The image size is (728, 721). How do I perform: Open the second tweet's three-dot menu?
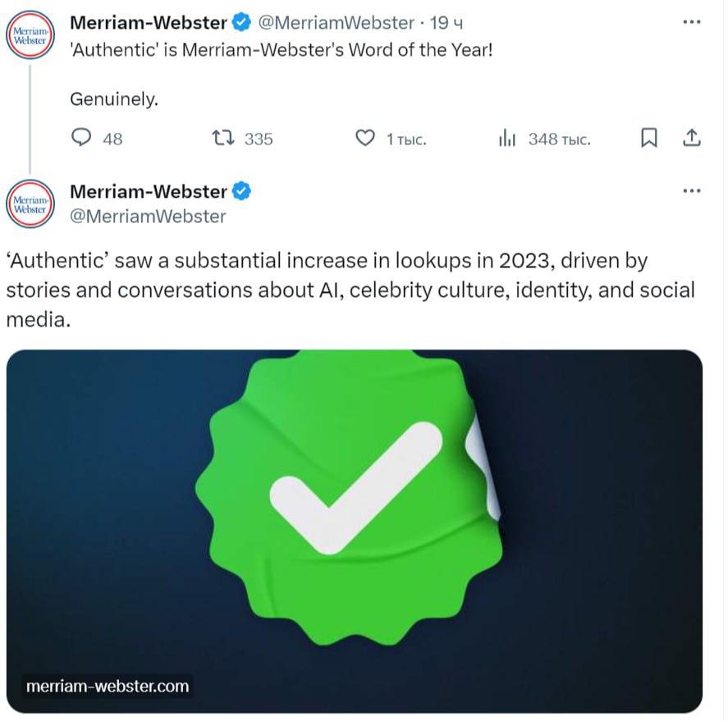[x=691, y=190]
